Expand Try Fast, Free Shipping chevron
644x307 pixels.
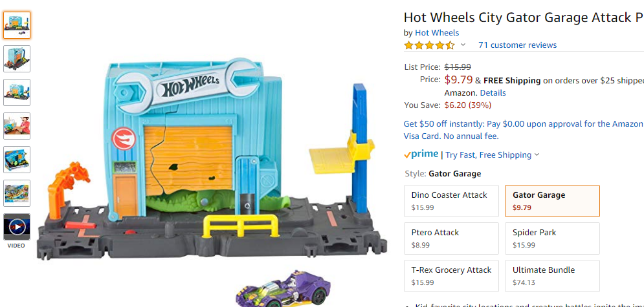537,155
